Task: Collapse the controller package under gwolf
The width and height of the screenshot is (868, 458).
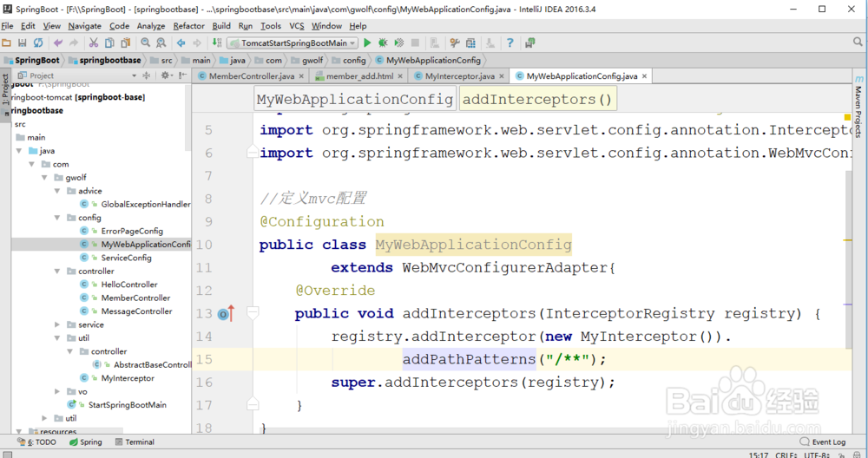Action: [x=57, y=271]
